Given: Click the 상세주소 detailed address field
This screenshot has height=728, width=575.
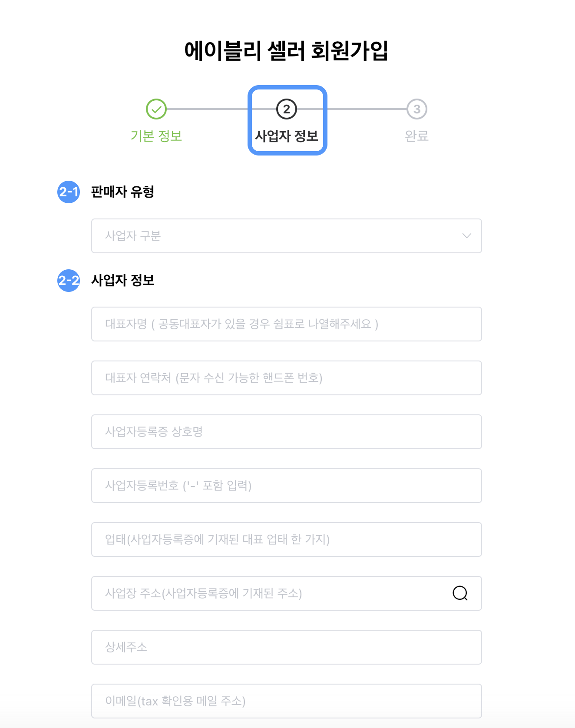Looking at the screenshot, I should (x=287, y=647).
